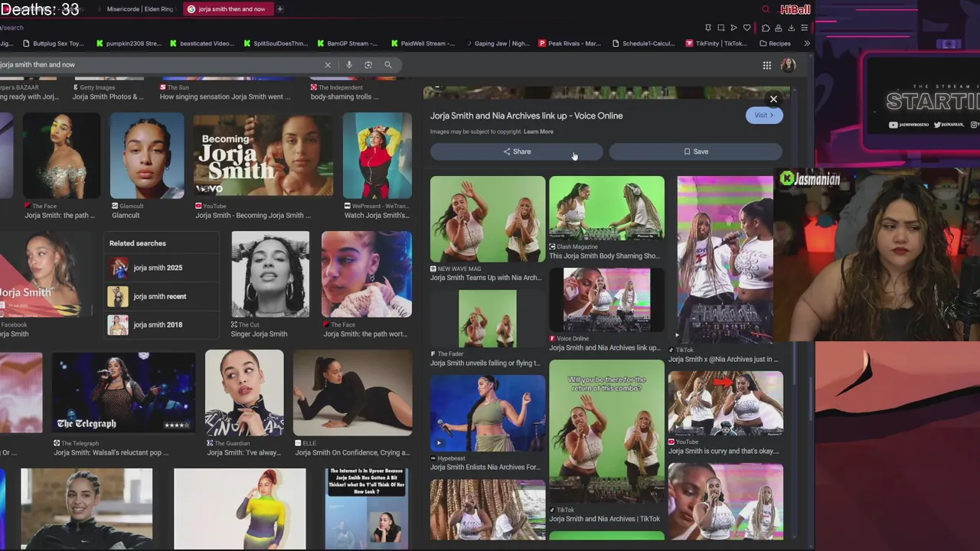Save the selected image
Image resolution: width=980 pixels, height=551 pixels.
pyautogui.click(x=696, y=152)
